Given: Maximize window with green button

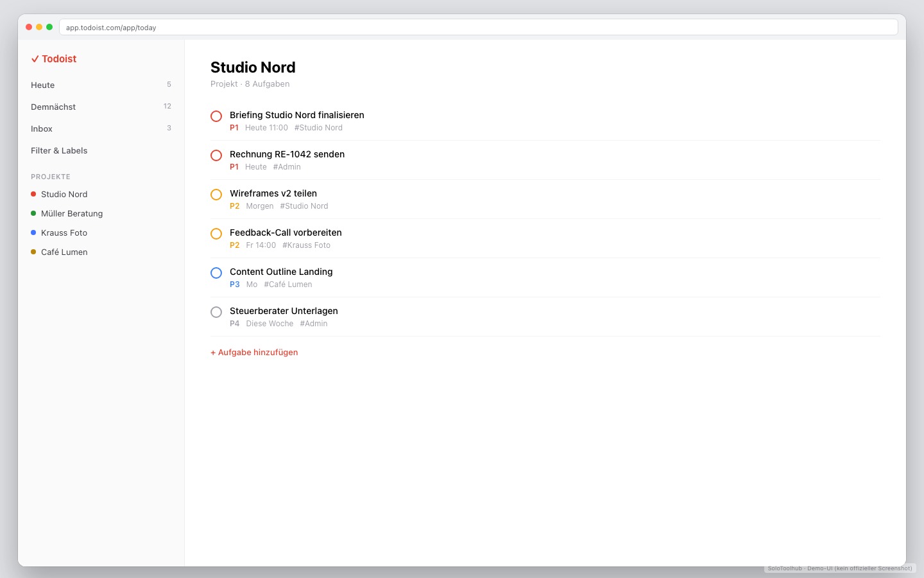Looking at the screenshot, I should click(49, 27).
